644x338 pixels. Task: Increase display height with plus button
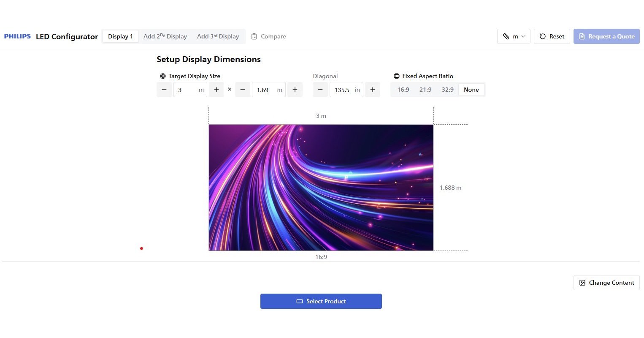point(295,90)
